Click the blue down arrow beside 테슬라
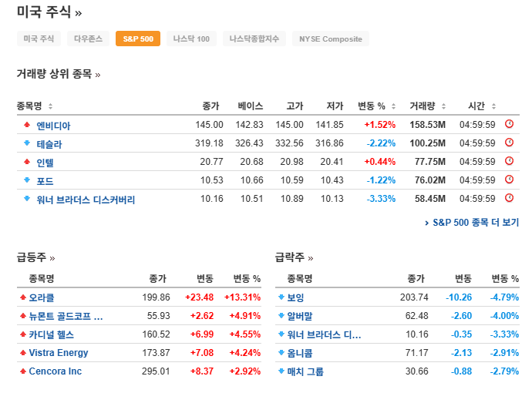Image resolution: width=532 pixels, height=393 pixels. pos(27,143)
